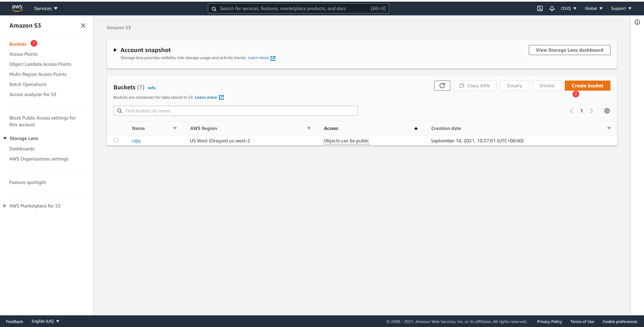Select the cdjq bucket radio button

point(116,140)
